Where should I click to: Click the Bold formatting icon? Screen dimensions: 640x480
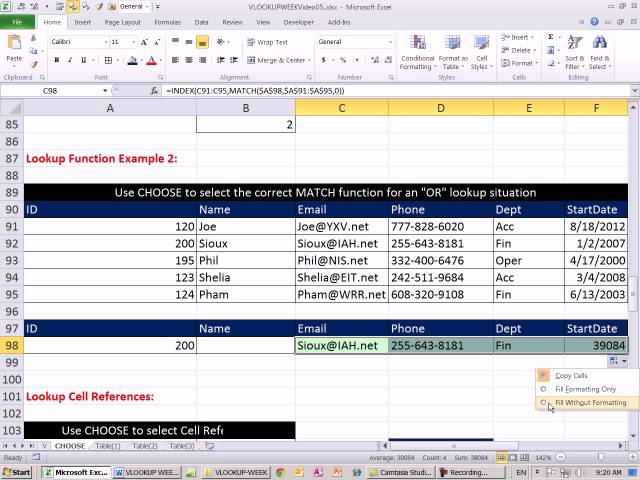57,60
